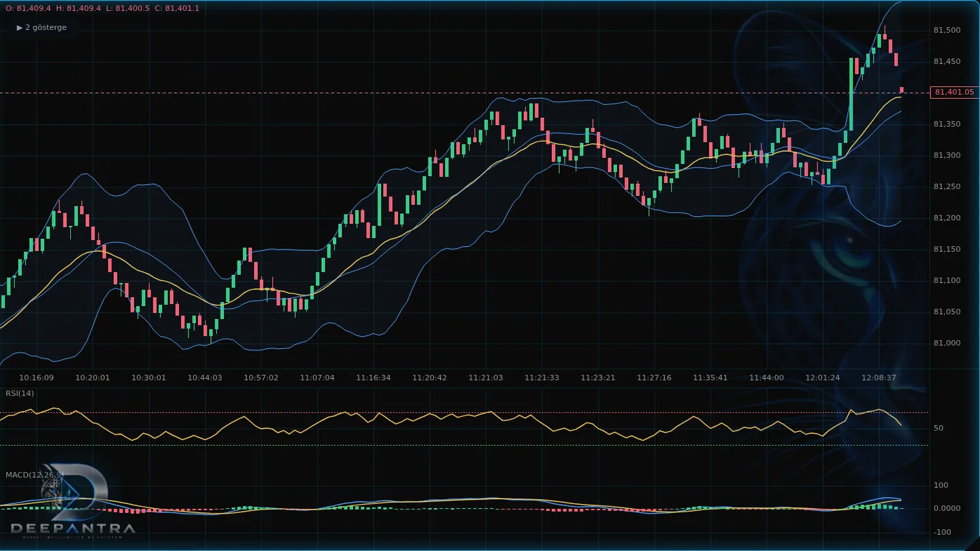Click the 12:01:24 time axis label
The height and width of the screenshot is (551, 980).
(823, 378)
